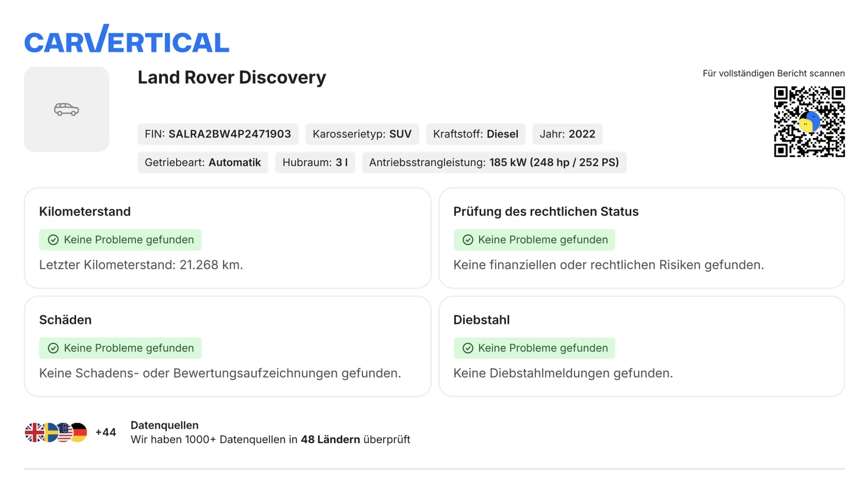The height and width of the screenshot is (477, 868).
Task: Click Schäden 'Keine Probleme gefunden' badge
Action: (x=120, y=348)
